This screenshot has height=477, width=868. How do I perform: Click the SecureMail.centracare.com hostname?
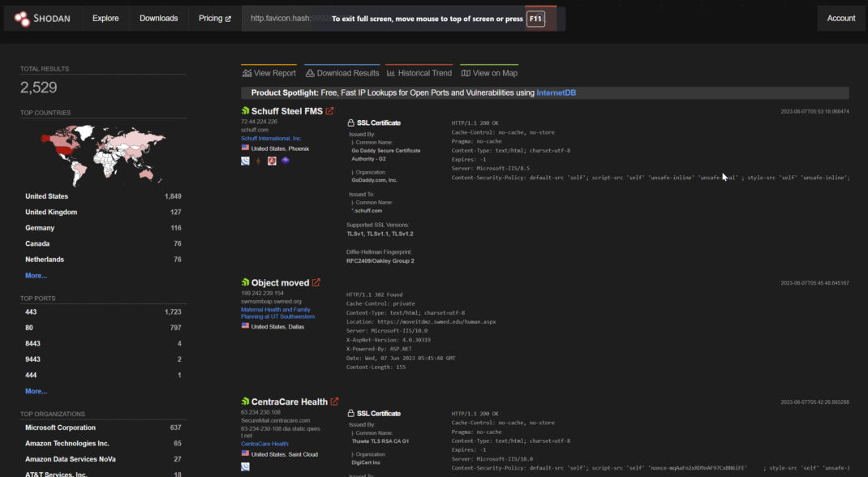point(276,420)
